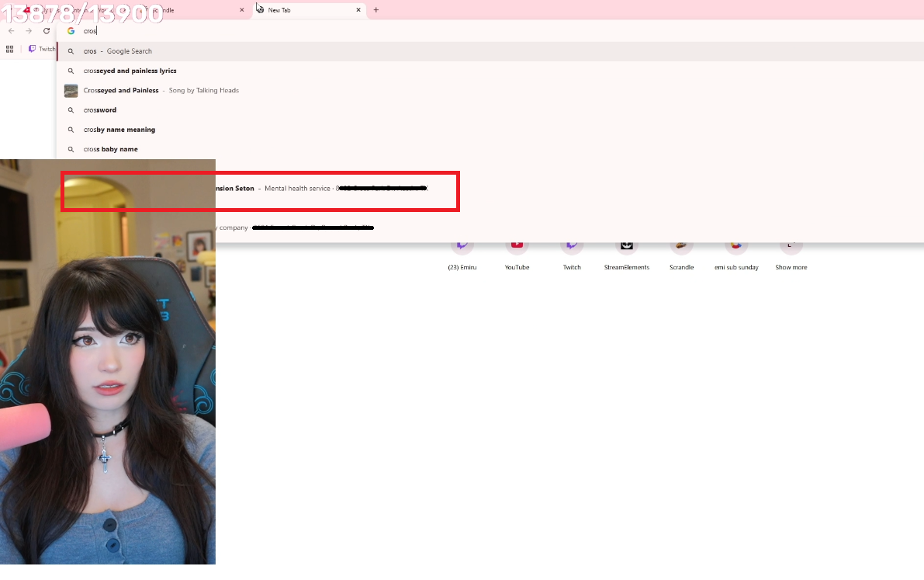Reload the page with the refresh icon
Image resolution: width=924 pixels, height=580 pixels.
click(x=47, y=31)
